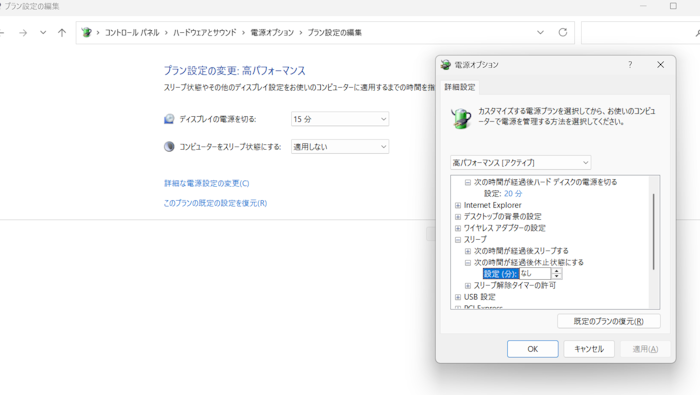Viewport: 700px width, 395px height.
Task: Open ディスプレイの電源を切る dropdown set to 15 分
Action: [340, 119]
